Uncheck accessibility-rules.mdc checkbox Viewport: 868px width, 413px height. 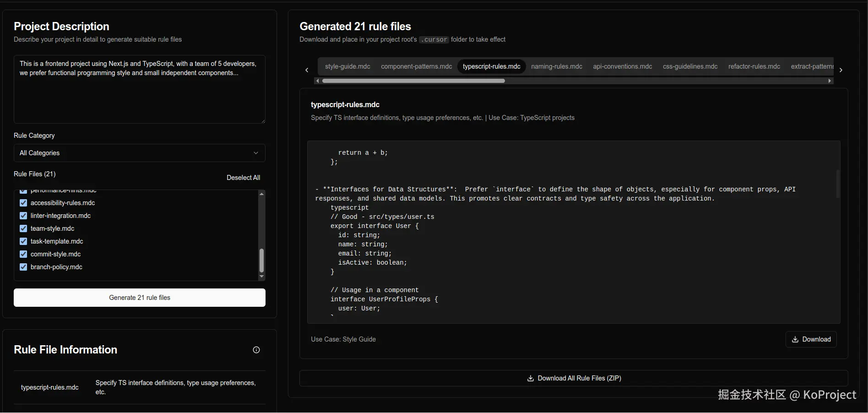tap(23, 203)
